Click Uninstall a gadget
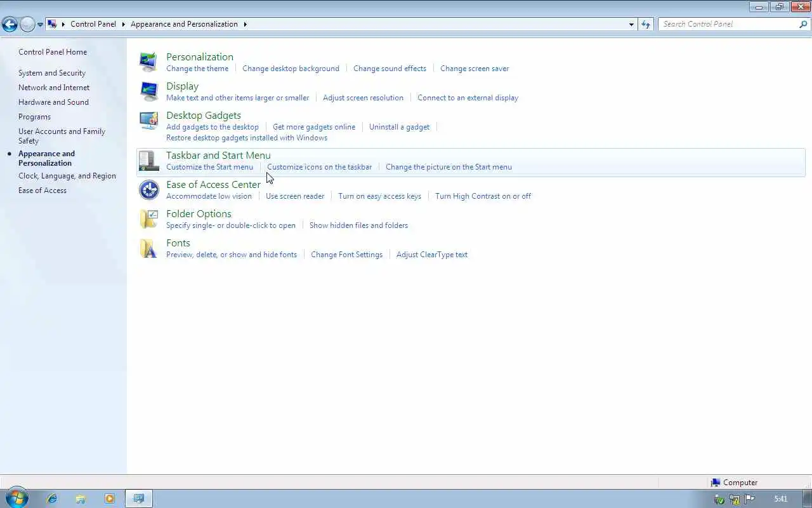Image resolution: width=812 pixels, height=508 pixels. (399, 127)
